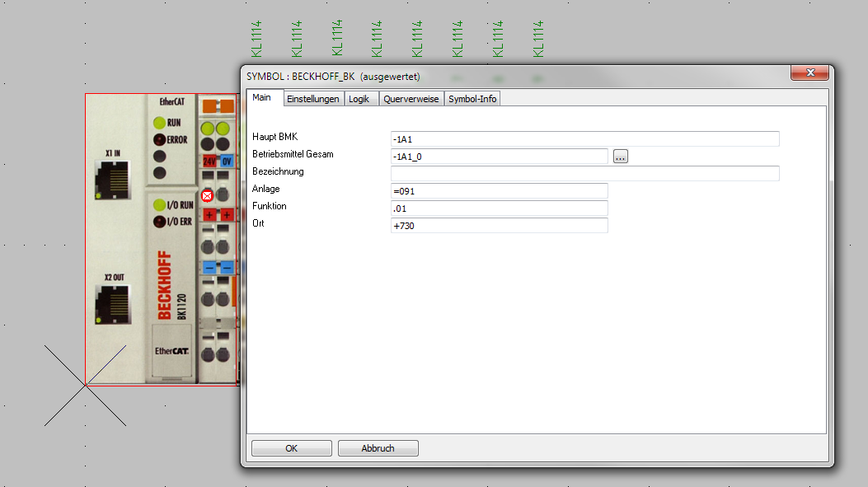The height and width of the screenshot is (487, 868).
Task: Open the Einstellungen tab
Action: tap(312, 99)
